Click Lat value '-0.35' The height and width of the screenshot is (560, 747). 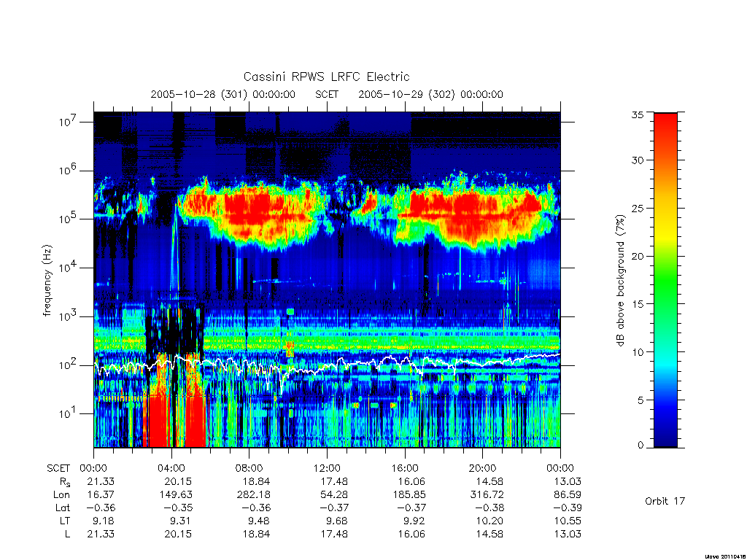(178, 507)
